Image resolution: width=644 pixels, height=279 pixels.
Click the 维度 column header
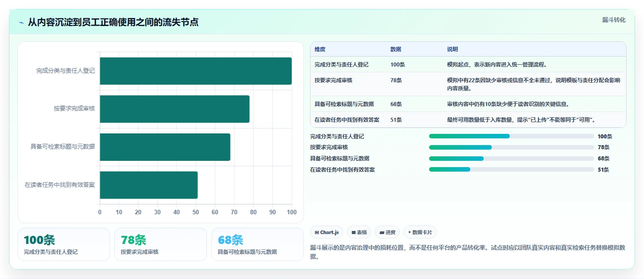click(320, 49)
